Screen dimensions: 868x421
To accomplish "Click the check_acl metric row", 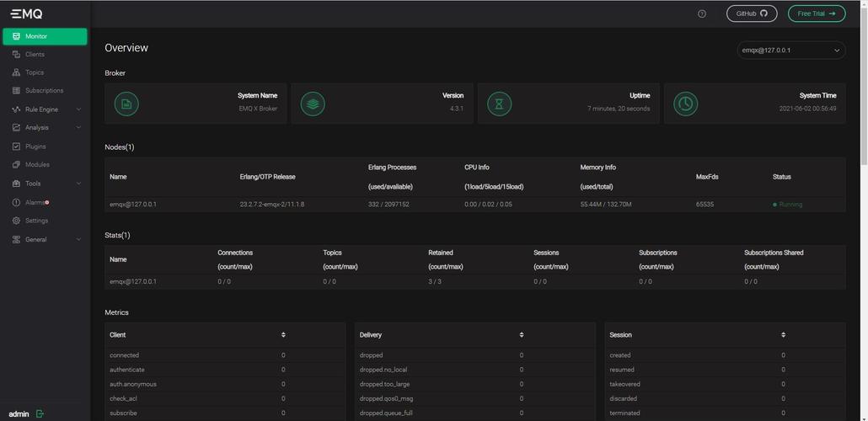I will coord(225,398).
